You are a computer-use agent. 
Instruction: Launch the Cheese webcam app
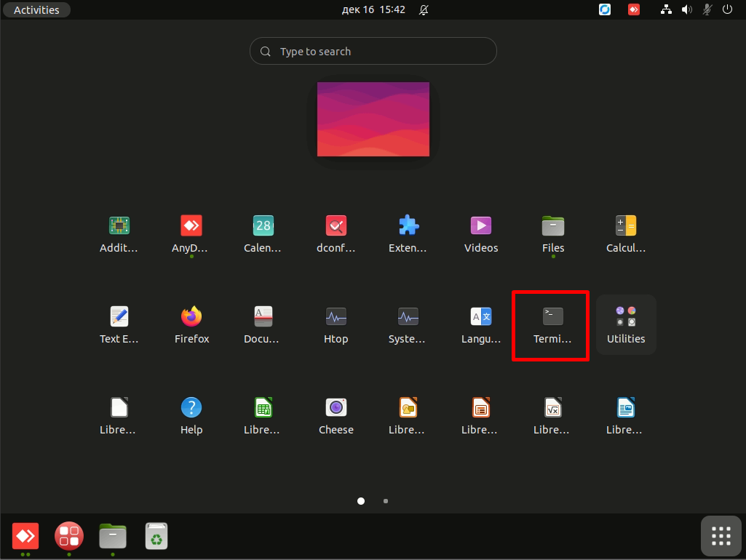coord(336,415)
